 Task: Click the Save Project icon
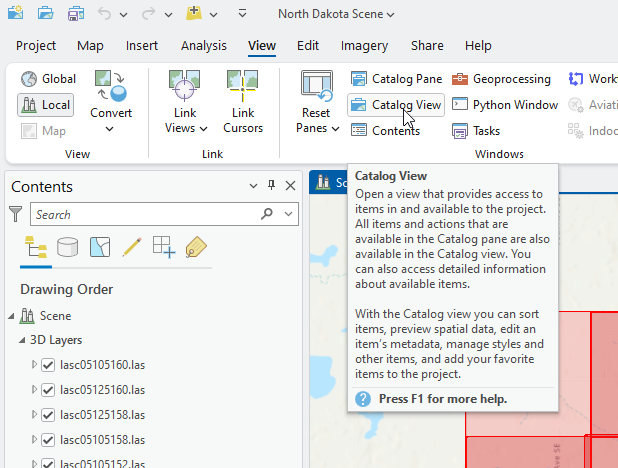click(x=76, y=13)
